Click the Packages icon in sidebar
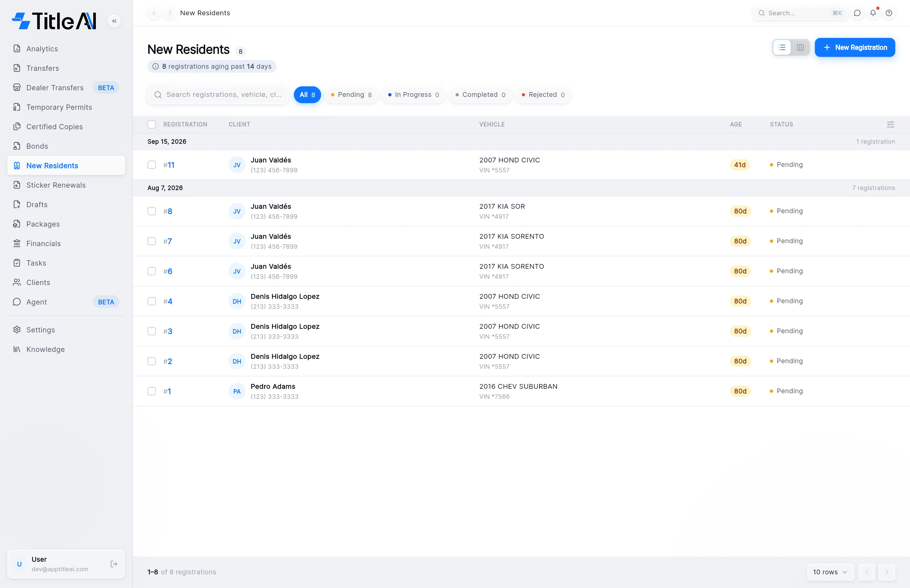This screenshot has height=588, width=910. 17,224
